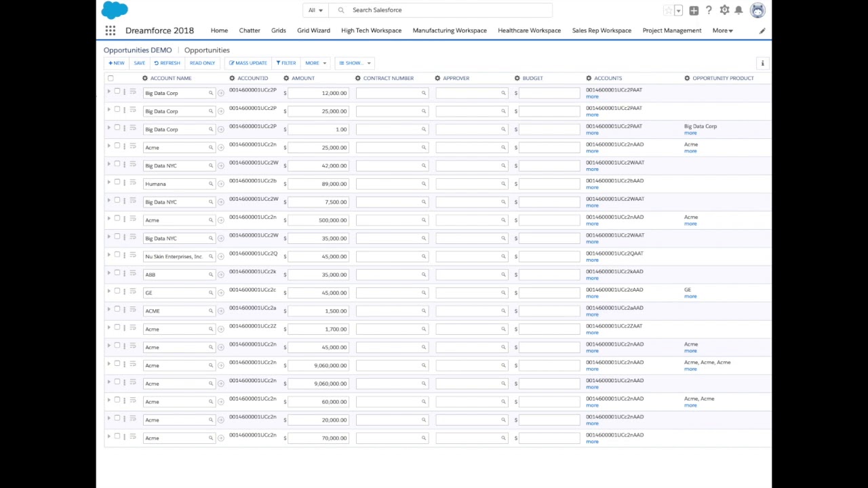Click the Save button
This screenshot has height=488, width=868.
click(139, 63)
